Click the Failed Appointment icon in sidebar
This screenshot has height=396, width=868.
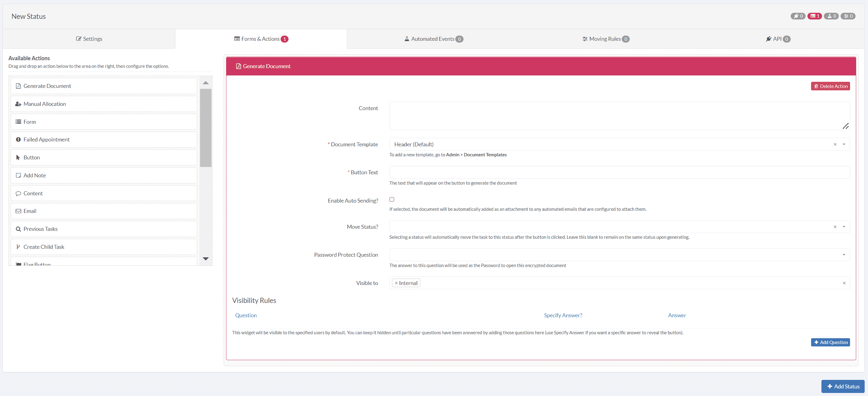18,139
